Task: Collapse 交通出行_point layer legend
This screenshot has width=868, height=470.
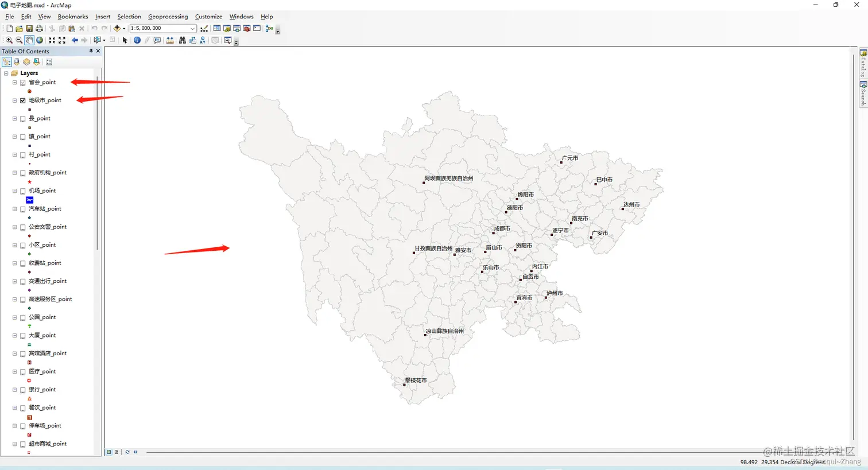Action: click(x=14, y=281)
